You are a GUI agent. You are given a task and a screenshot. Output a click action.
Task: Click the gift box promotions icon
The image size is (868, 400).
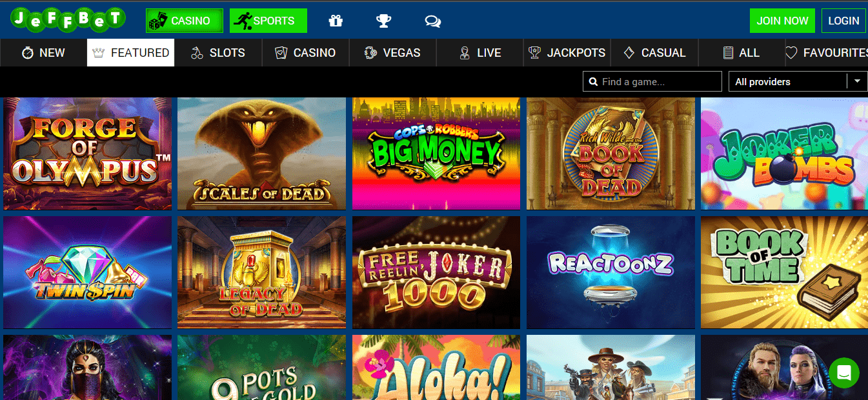(x=336, y=21)
